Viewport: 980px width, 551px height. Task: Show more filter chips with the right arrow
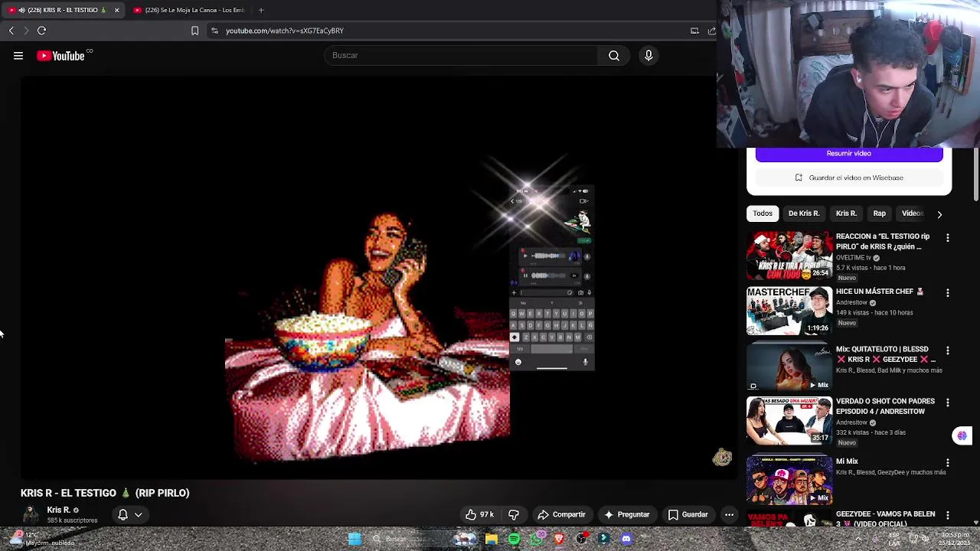[939, 214]
